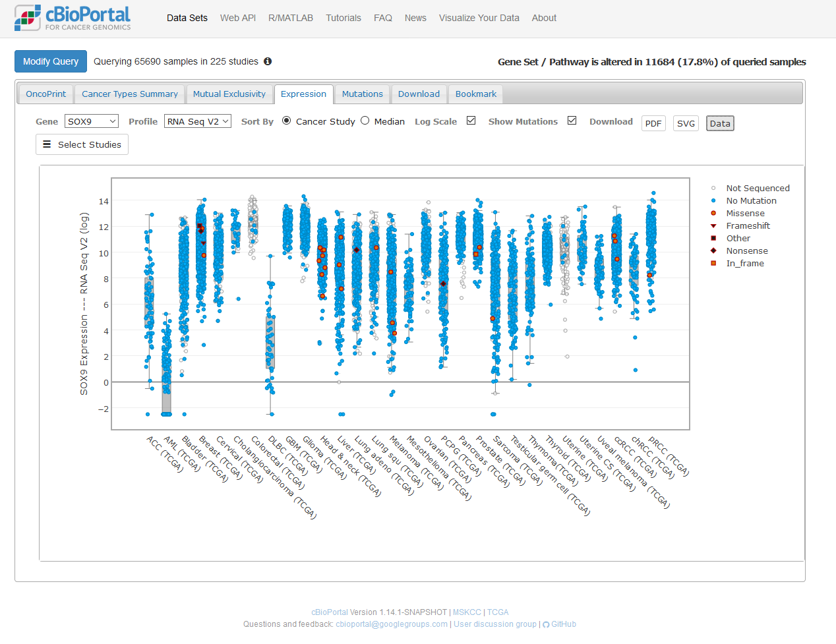Screen dimensions: 836x644
Task: Open the cBioPortal footer link
Action: (330, 612)
